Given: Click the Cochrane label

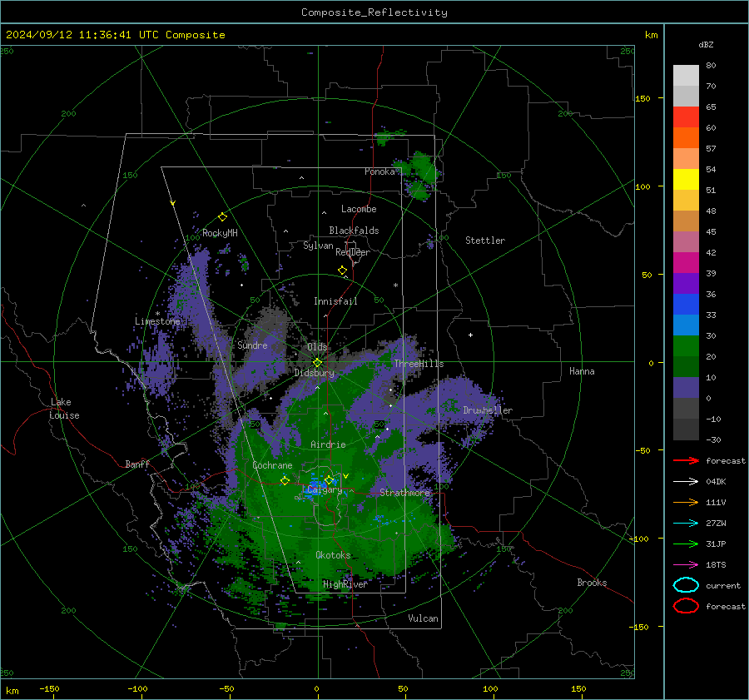Looking at the screenshot, I should [272, 465].
